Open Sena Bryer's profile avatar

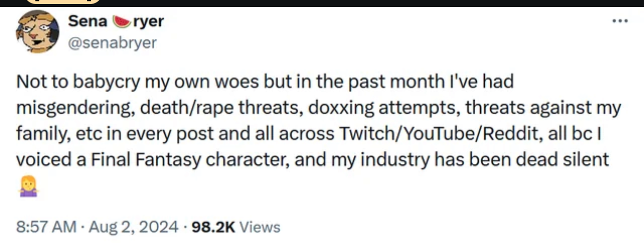tap(38, 31)
